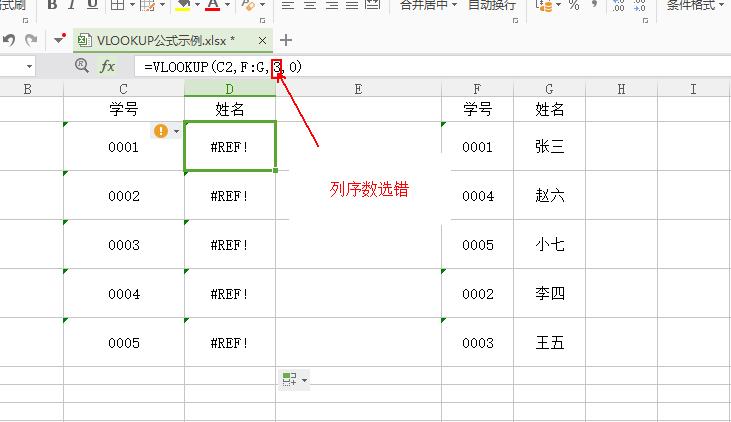Click 合并居中 merge and center
The width and height of the screenshot is (731, 422).
pyautogui.click(x=424, y=5)
